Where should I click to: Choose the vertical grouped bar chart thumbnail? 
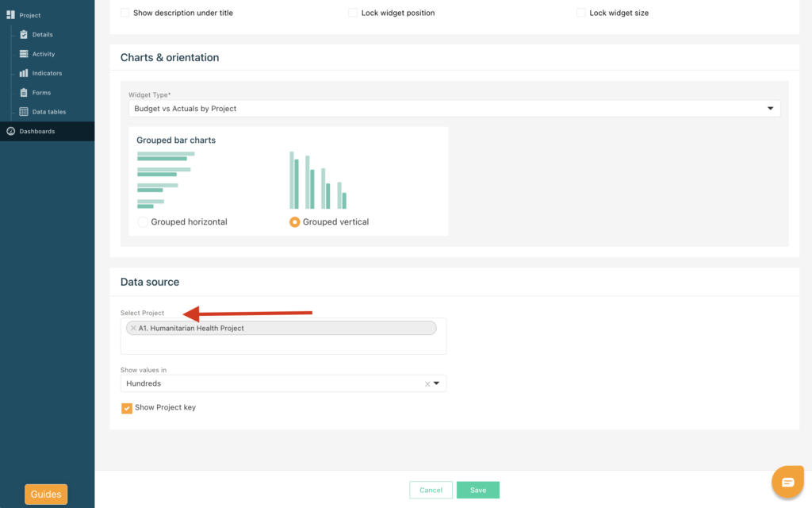318,180
